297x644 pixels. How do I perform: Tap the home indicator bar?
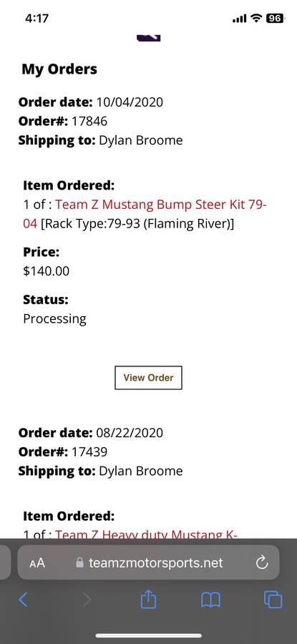[x=149, y=635]
